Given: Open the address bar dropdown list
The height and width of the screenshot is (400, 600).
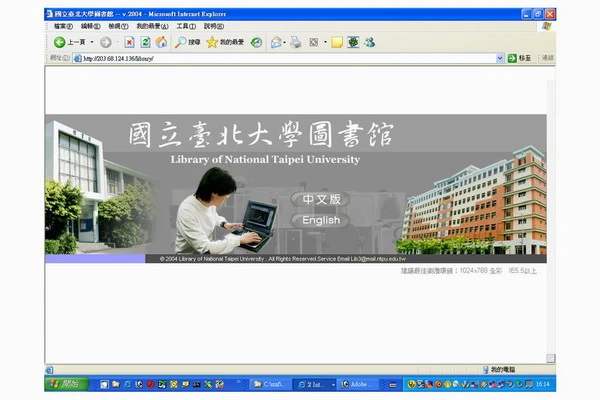Looking at the screenshot, I should tap(500, 58).
